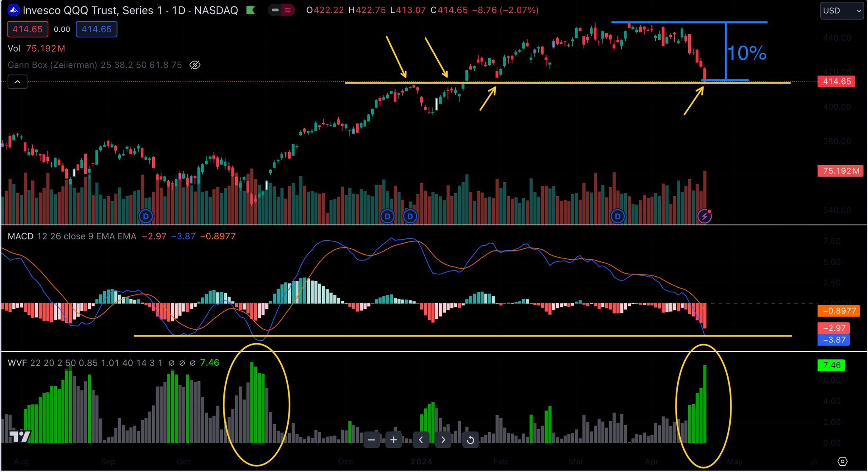
Task: Zoom in the chart with plus button
Action: click(393, 440)
